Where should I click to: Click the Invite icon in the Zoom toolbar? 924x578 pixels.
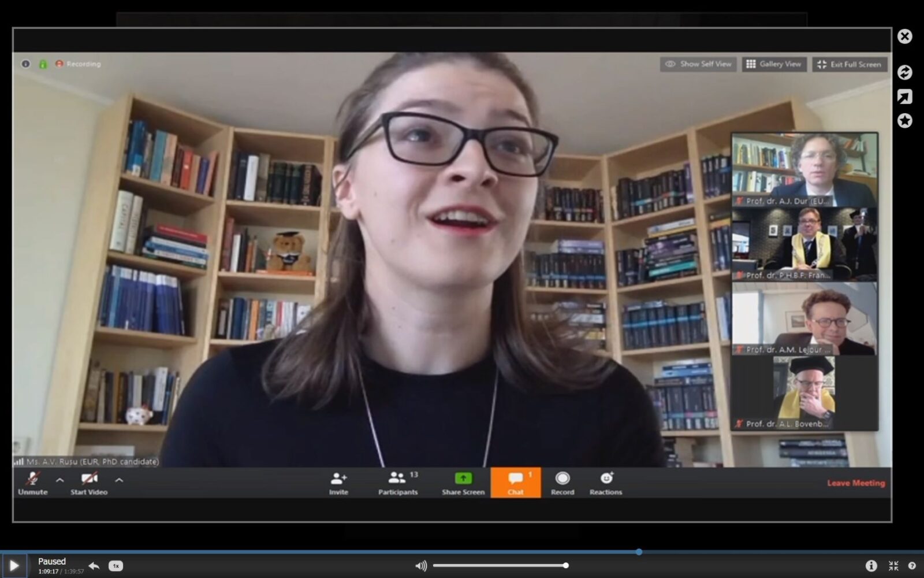338,479
